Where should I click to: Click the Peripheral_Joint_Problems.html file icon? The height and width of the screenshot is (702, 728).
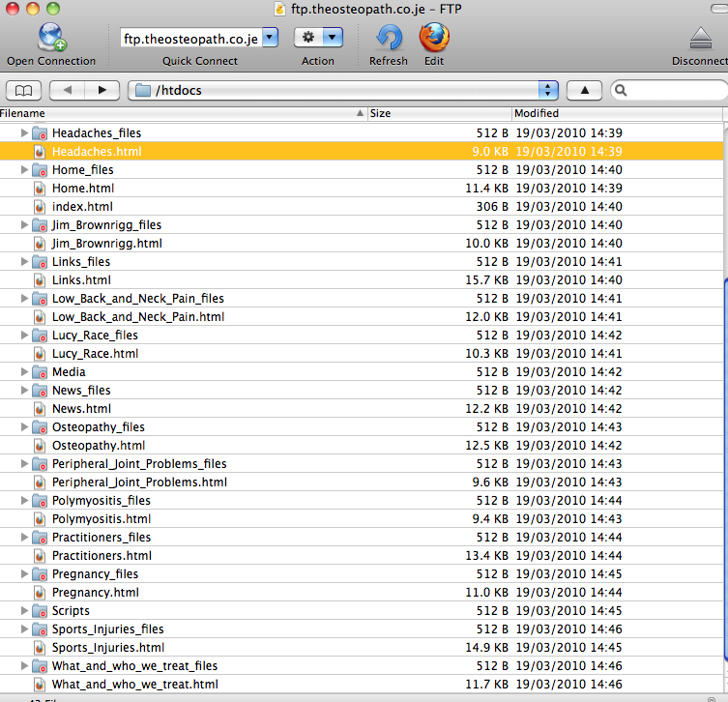[40, 482]
